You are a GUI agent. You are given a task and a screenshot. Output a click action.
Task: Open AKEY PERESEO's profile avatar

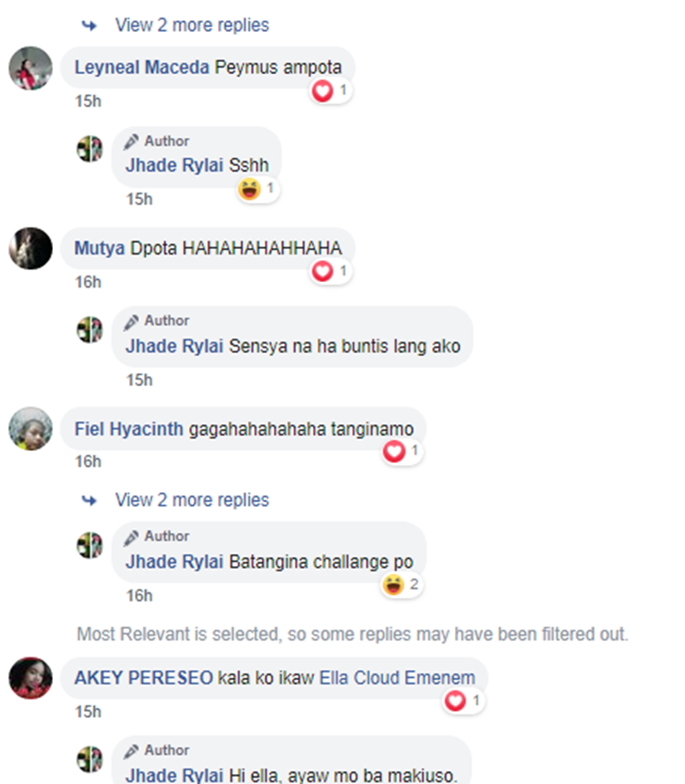coord(30,678)
